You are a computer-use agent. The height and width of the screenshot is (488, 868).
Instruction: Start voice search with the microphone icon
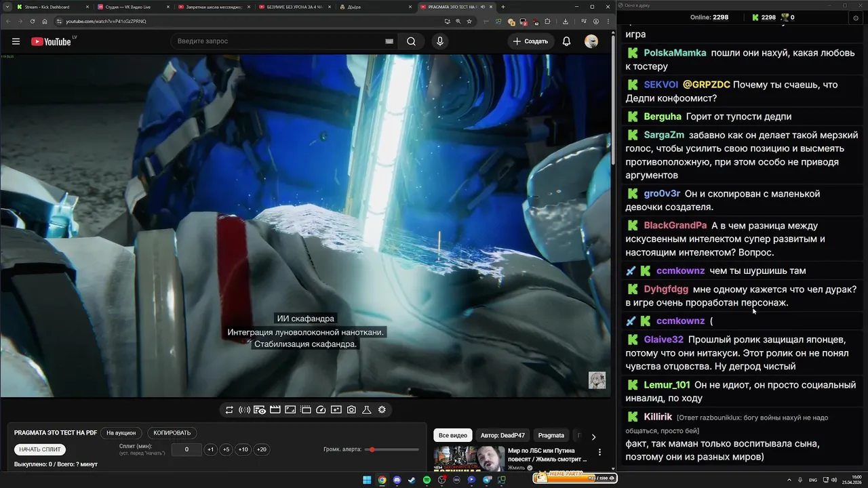[440, 41]
